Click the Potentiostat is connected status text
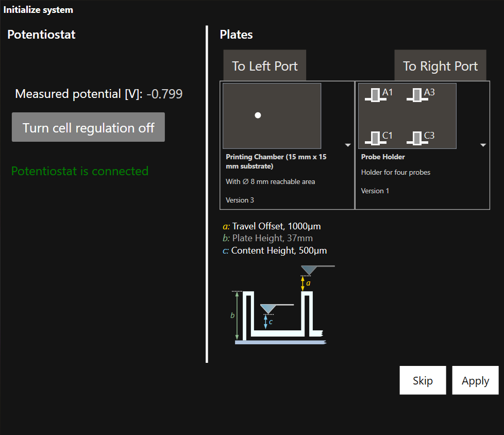The image size is (504, 435). [80, 171]
